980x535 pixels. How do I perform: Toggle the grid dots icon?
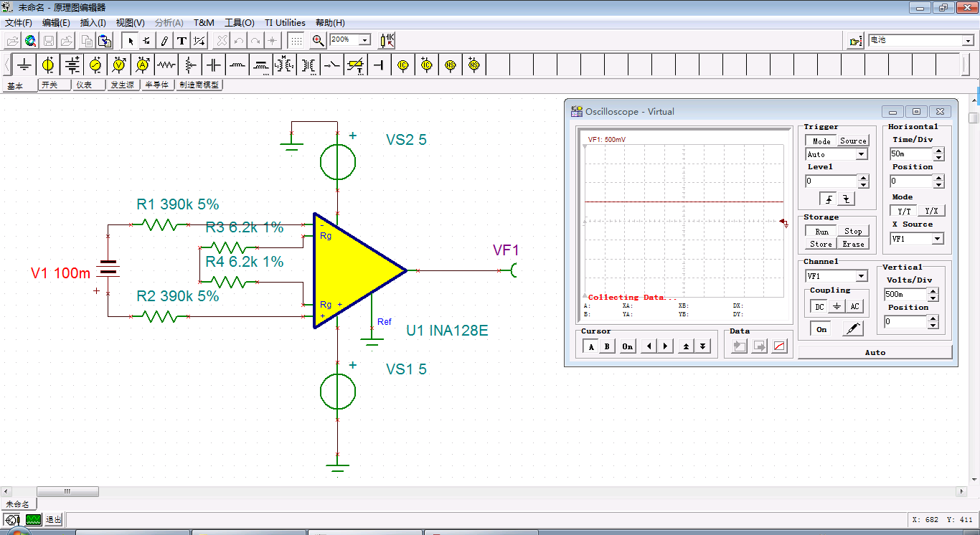click(296, 40)
